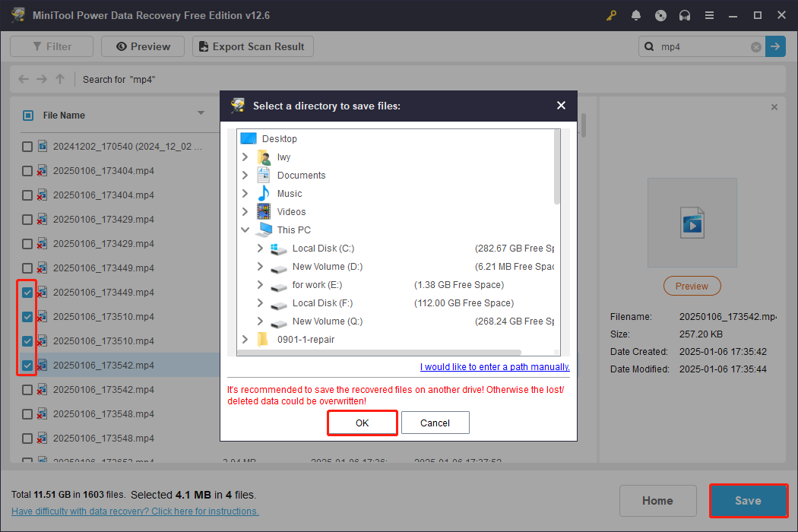This screenshot has width=798, height=532.
Task: Click OK to confirm the save directory
Action: tap(362, 423)
